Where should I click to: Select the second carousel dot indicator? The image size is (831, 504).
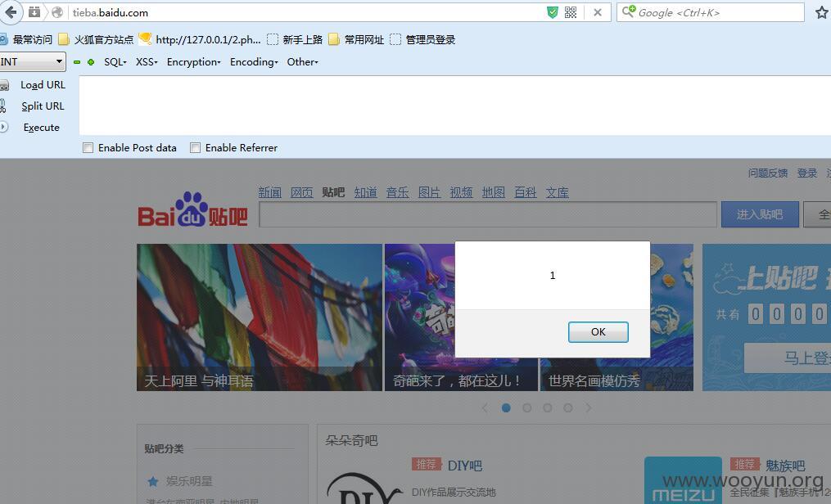[x=526, y=407]
